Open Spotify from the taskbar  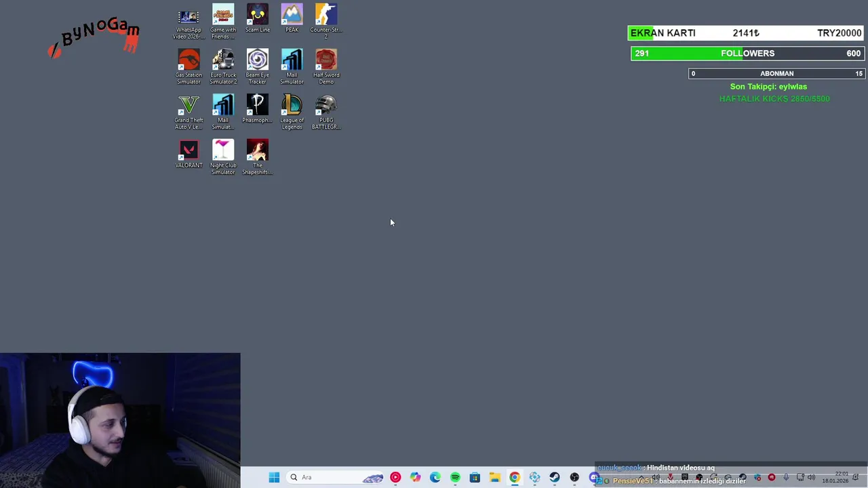pos(455,477)
